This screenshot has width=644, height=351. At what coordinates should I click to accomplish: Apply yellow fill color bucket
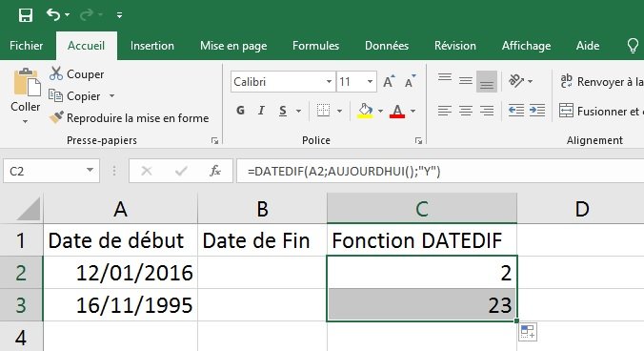click(365, 111)
